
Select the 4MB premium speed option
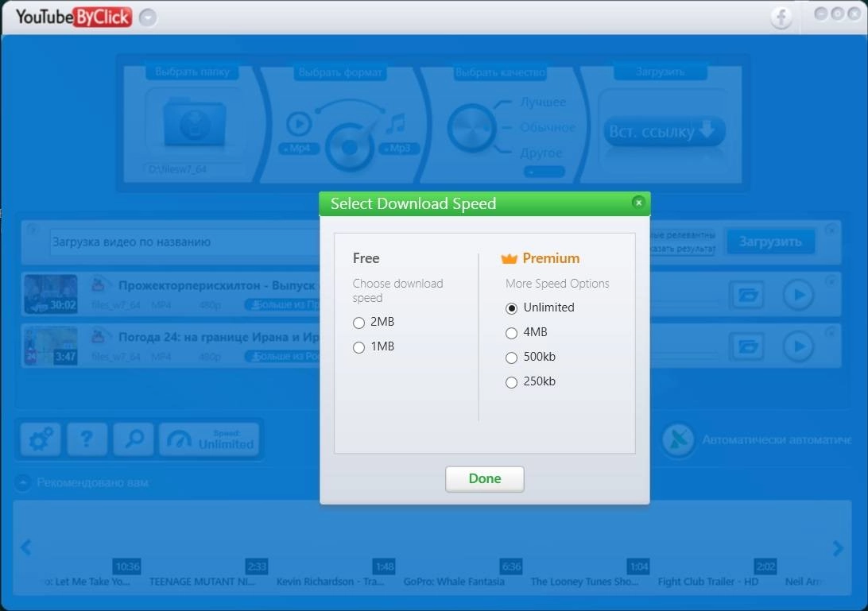pos(512,333)
